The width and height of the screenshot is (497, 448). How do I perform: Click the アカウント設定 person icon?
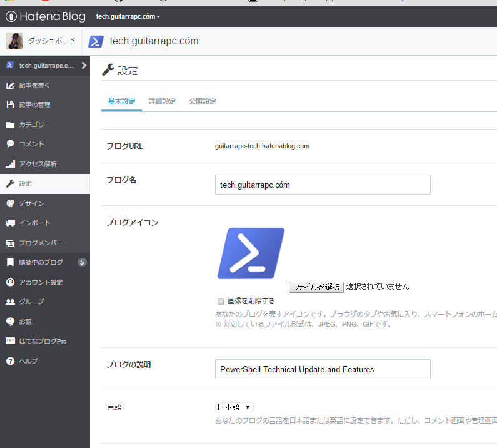point(10,282)
